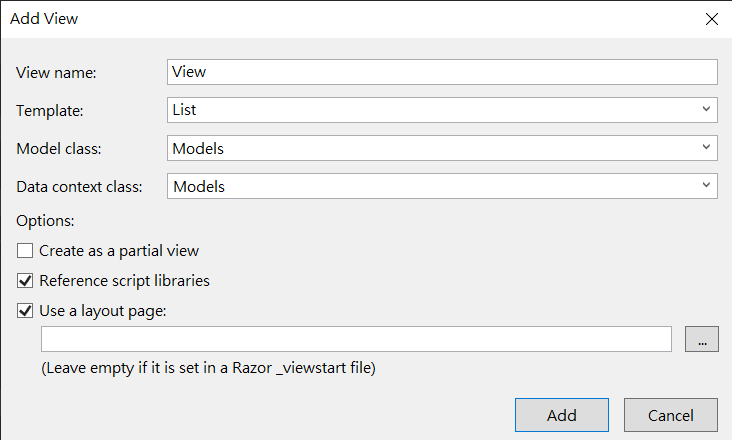The image size is (732, 440).
Task: Click 'Models' value in Model class box
Action: click(198, 148)
